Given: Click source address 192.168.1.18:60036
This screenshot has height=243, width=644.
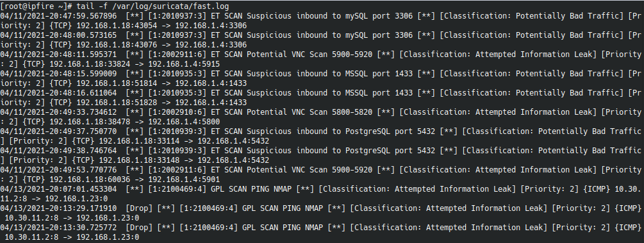Looking at the screenshot, I should click(x=90, y=180).
